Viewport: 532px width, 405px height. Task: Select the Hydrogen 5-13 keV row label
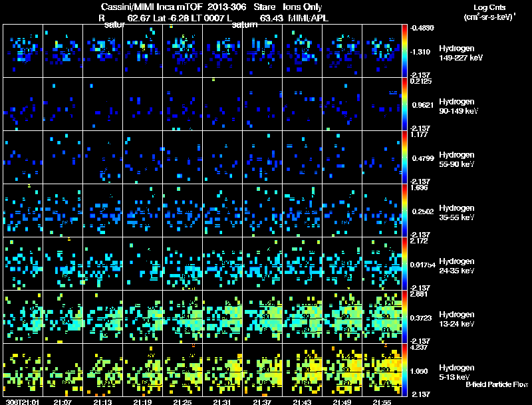(457, 372)
